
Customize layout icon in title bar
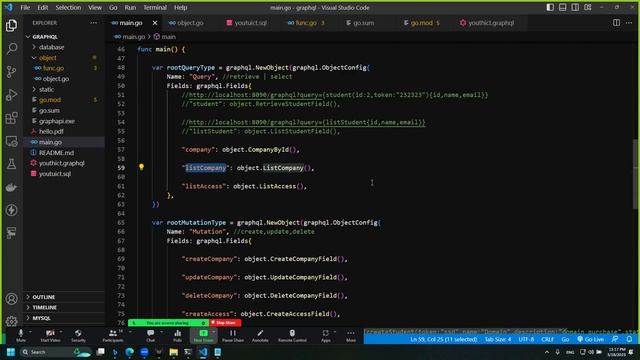point(588,7)
